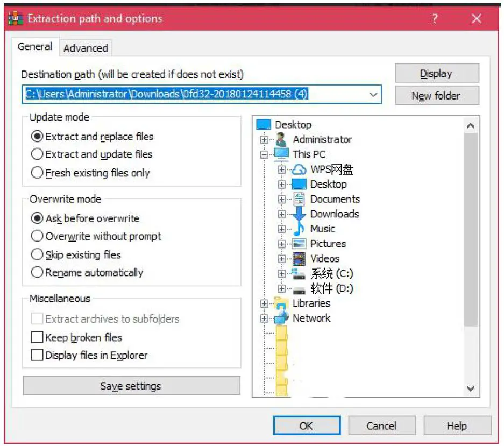Expand the Downloads tree node
Image resolution: width=504 pixels, height=446 pixels.
coord(281,214)
